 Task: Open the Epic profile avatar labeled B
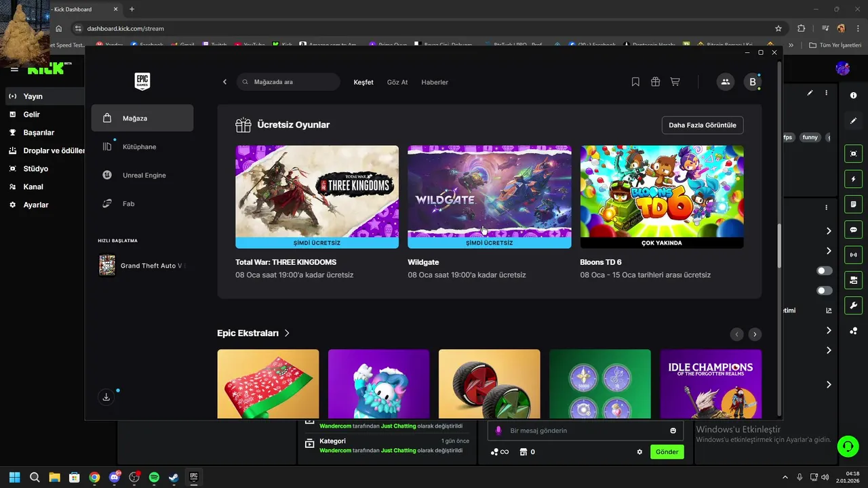pyautogui.click(x=752, y=82)
